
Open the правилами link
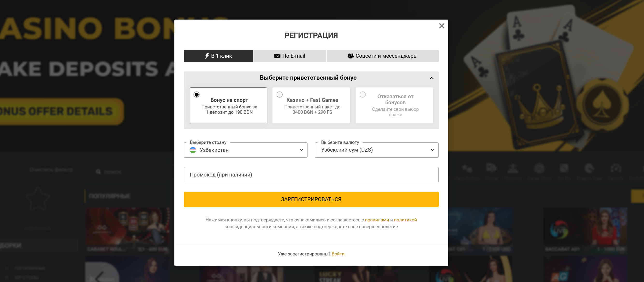377,220
